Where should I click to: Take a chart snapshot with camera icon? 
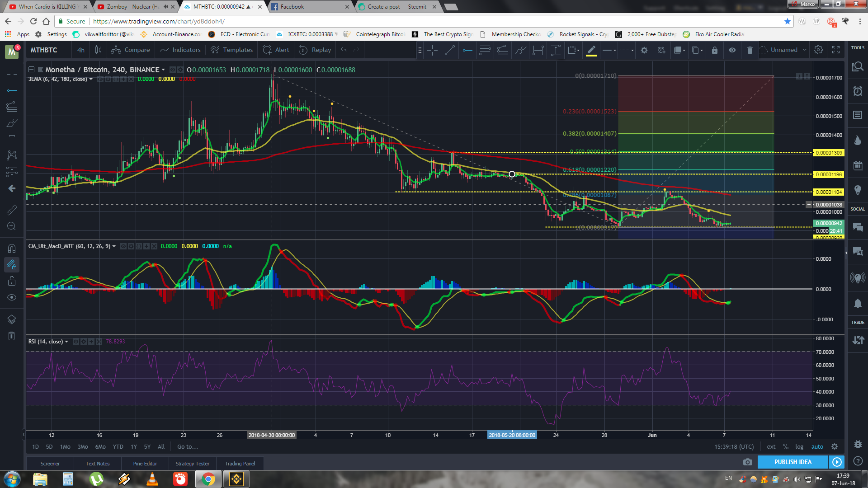[x=747, y=462]
